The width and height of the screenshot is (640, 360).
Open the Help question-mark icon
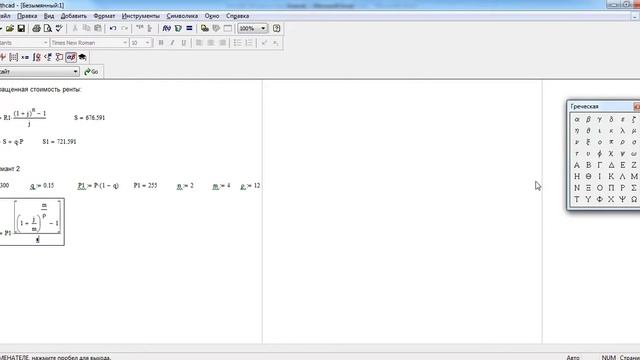(x=276, y=28)
